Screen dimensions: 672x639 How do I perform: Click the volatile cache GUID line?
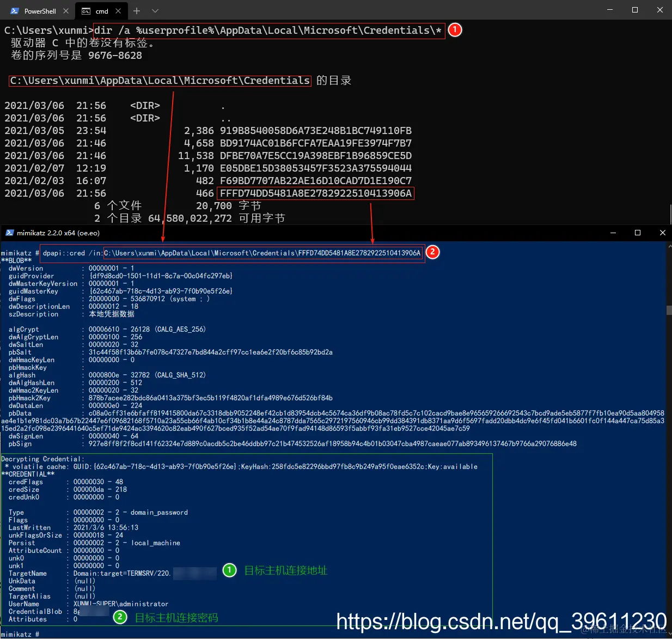241,467
